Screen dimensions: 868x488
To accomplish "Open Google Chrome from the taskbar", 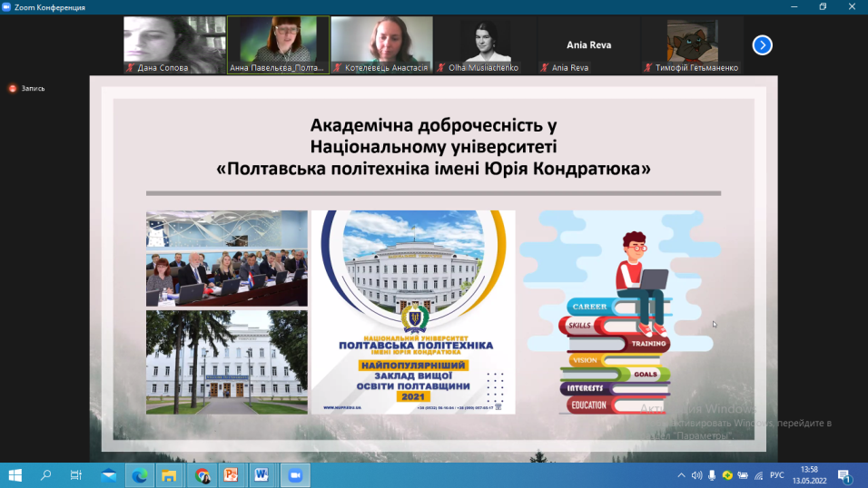I will coord(201,474).
